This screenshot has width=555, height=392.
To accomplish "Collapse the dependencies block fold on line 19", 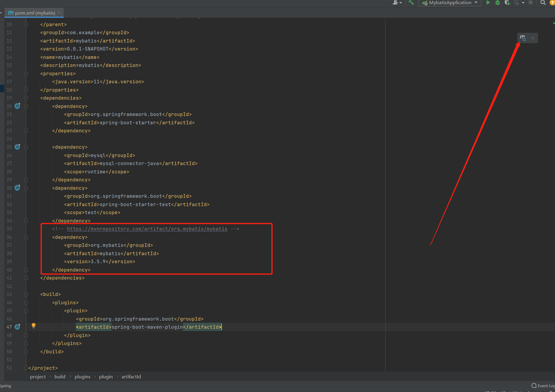I will pos(26,98).
